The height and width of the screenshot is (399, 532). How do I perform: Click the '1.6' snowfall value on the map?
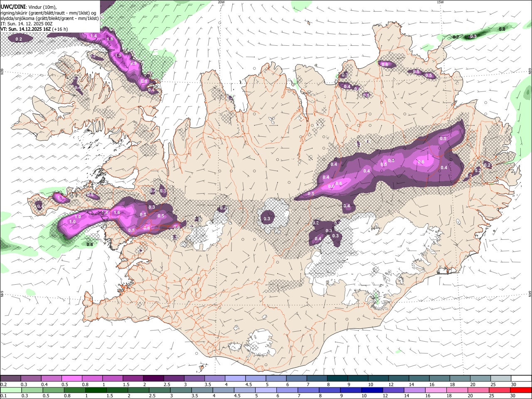pos(117,212)
